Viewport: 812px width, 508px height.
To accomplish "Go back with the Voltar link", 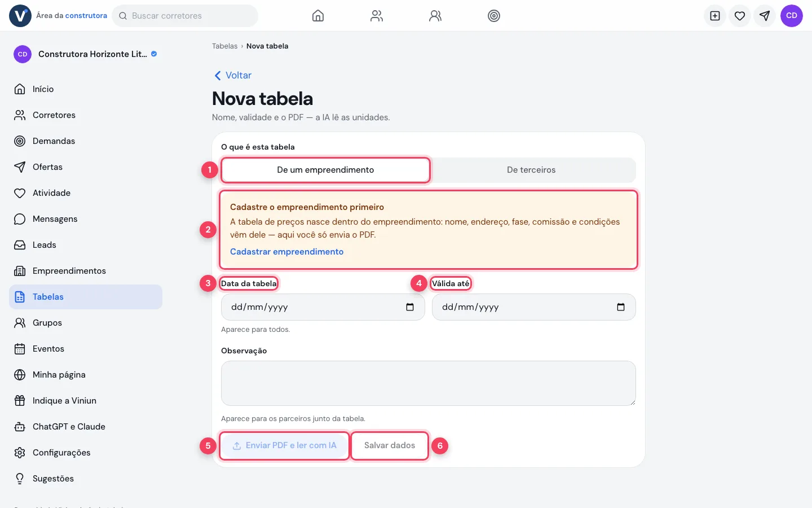I will pyautogui.click(x=232, y=76).
